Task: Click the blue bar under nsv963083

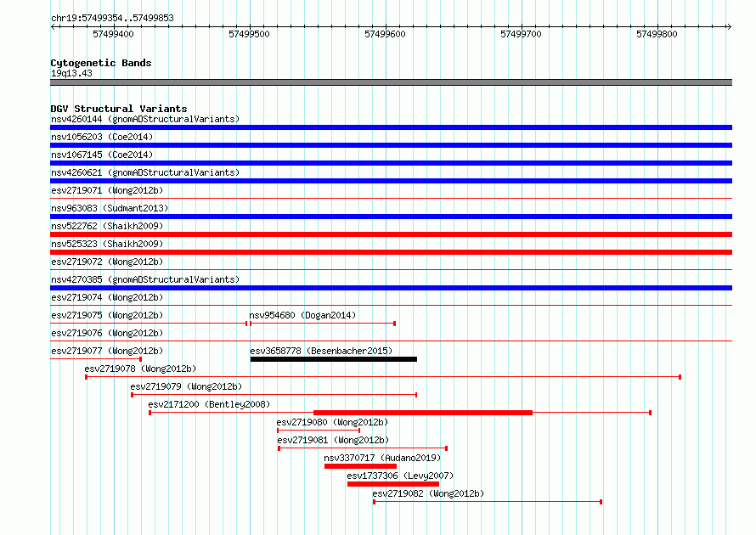Action: click(391, 217)
